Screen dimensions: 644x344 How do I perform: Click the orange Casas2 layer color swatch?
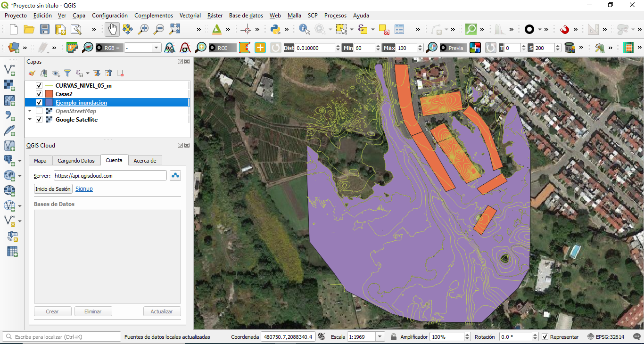coord(49,94)
